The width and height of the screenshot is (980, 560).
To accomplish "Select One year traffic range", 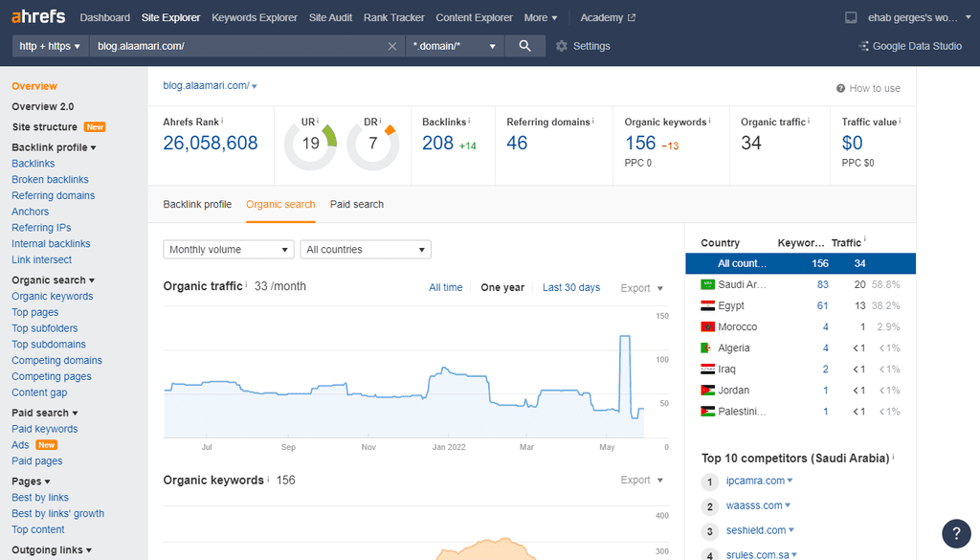I will click(502, 287).
